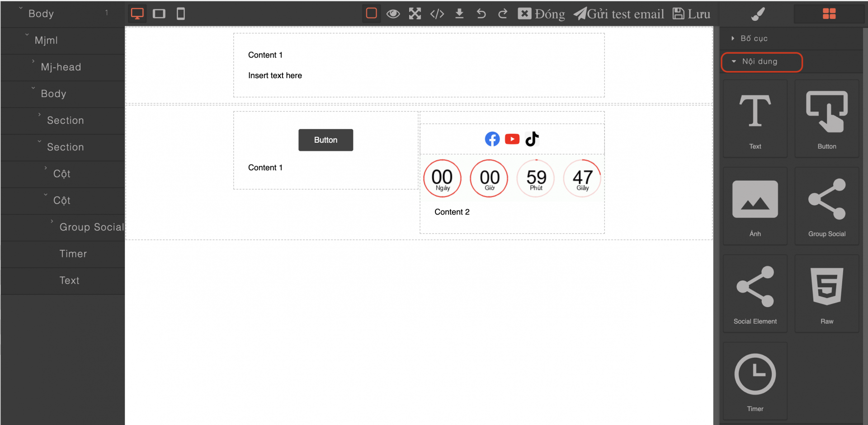Select the Group Social block
Screen dimensions: 868x425
point(827,206)
